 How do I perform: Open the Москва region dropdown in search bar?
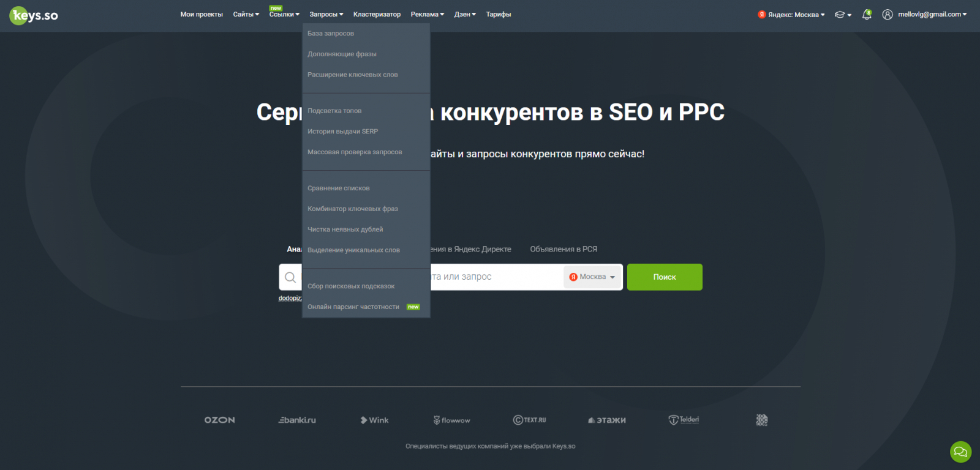click(x=592, y=277)
